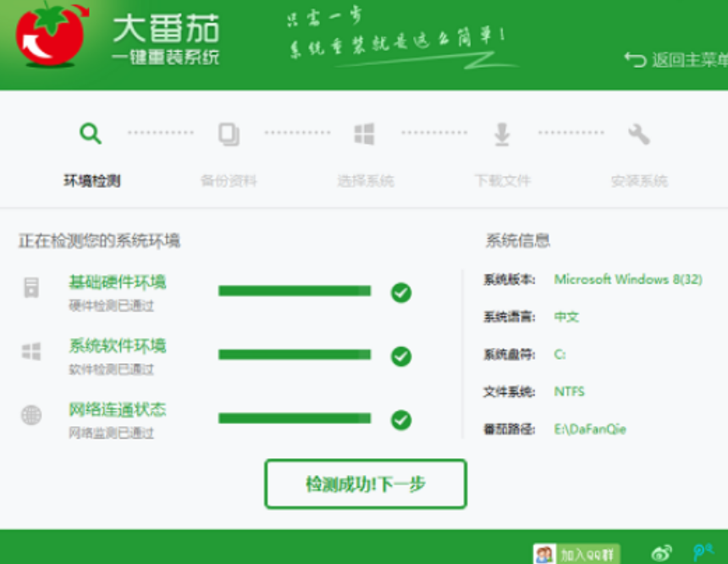The width and height of the screenshot is (728, 564).
Task: Click the download file arrow step icon
Action: point(502,134)
